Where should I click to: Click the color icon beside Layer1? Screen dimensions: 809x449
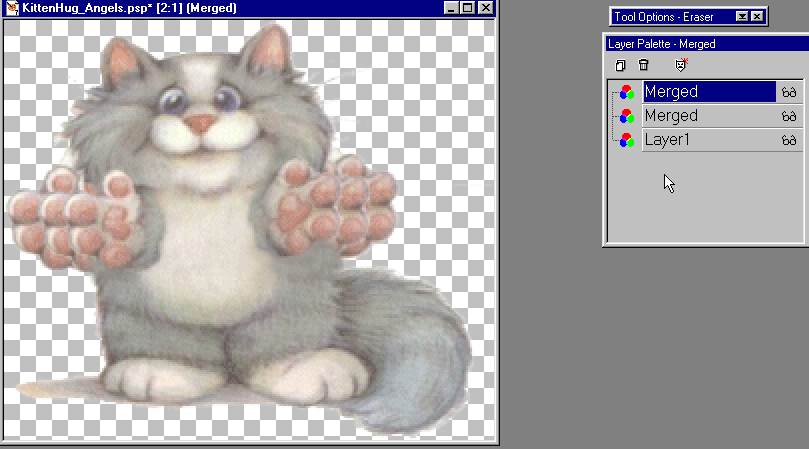[x=626, y=140]
